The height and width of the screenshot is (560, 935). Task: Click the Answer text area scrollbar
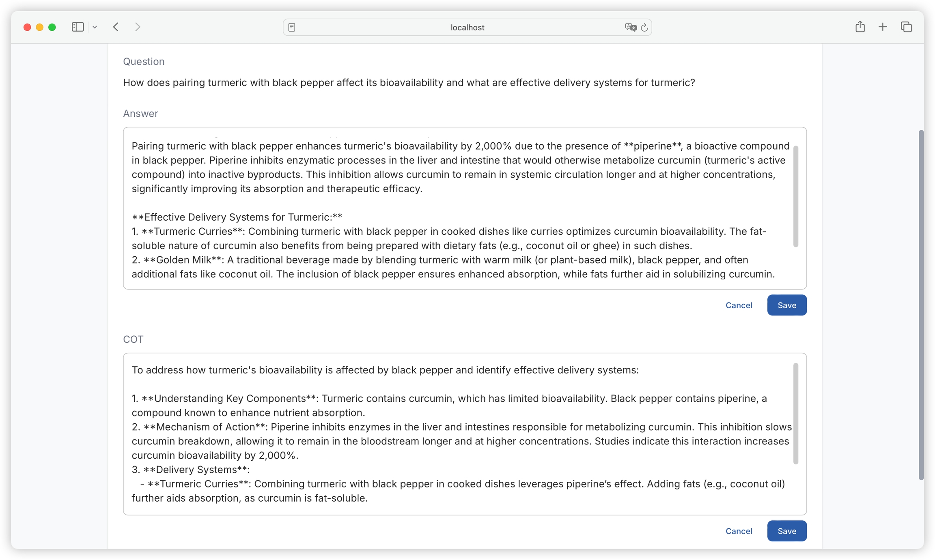pyautogui.click(x=795, y=197)
